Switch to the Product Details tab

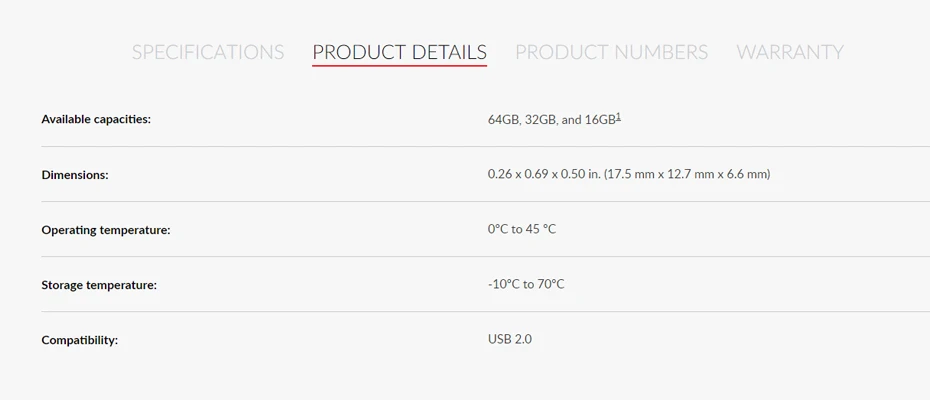(400, 52)
